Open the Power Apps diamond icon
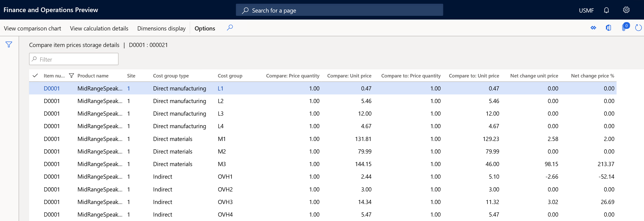Screen dimensions: 644x221 (593, 28)
